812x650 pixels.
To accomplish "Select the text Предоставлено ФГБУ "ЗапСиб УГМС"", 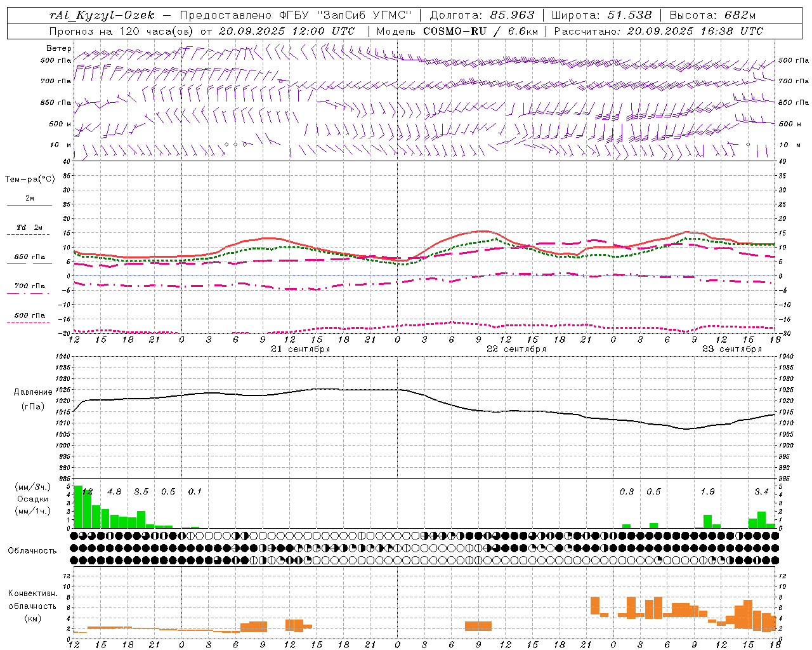I will (296, 15).
